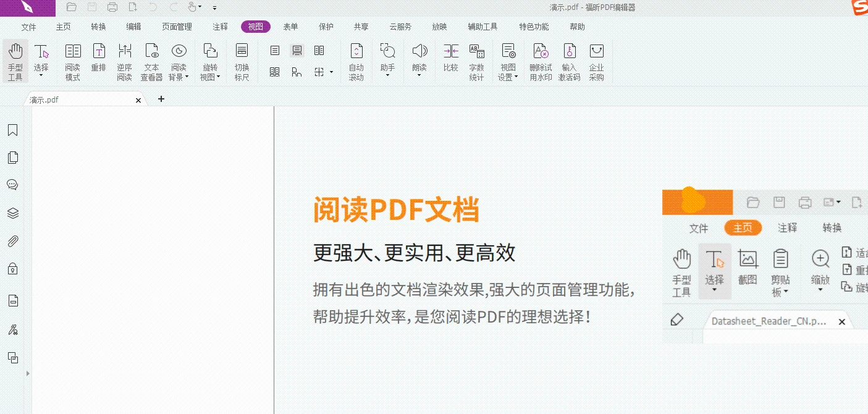Print the document using the printer icon
Image resolution: width=868 pixels, height=414 pixels.
tap(112, 7)
